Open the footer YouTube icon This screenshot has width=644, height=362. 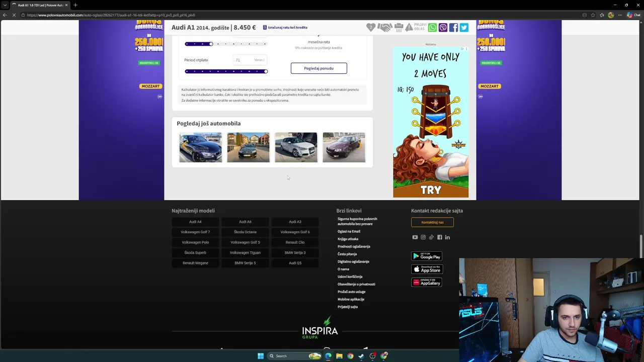point(415,237)
